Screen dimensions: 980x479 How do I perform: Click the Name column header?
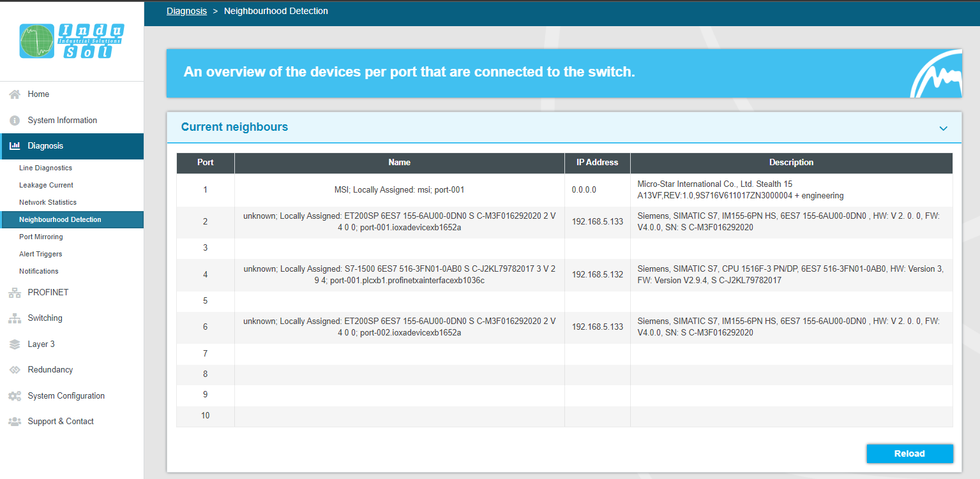[400, 163]
